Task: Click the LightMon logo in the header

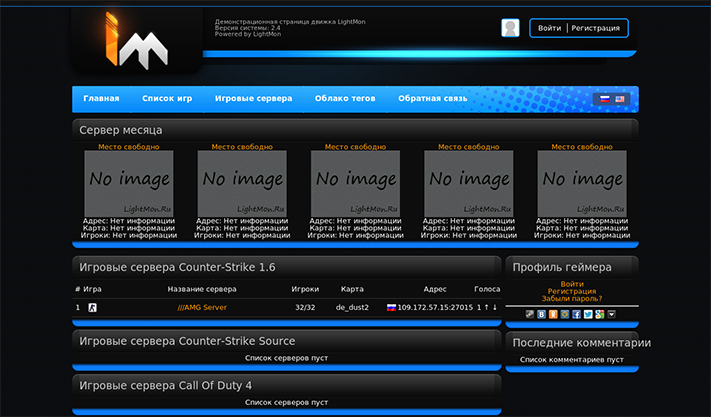Action: [136, 40]
